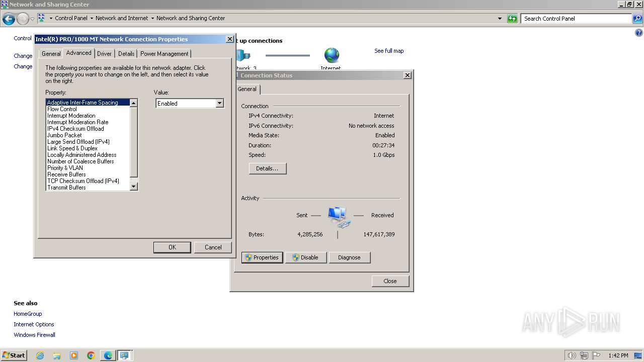Launch Microsoft Edge from taskbar

tap(108, 355)
